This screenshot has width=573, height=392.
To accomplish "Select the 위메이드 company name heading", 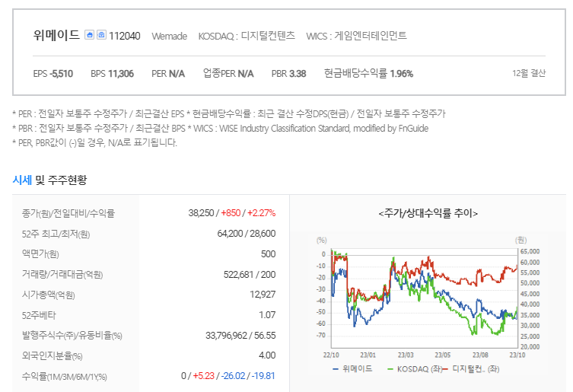I will 56,35.
